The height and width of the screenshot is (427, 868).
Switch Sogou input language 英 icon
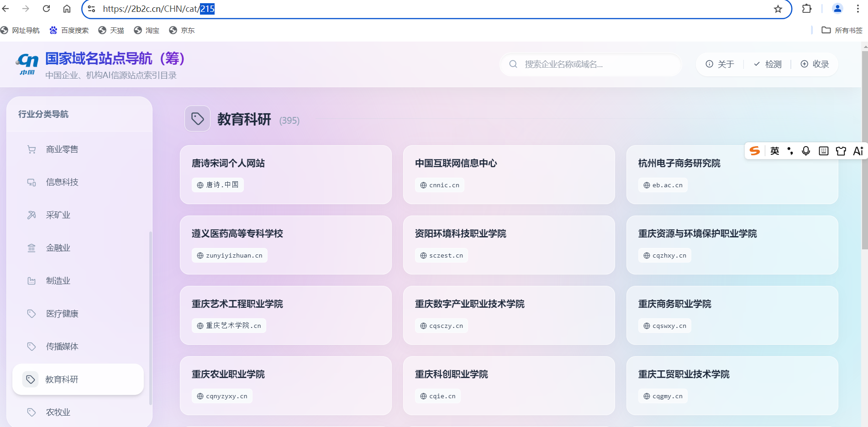[x=775, y=151]
